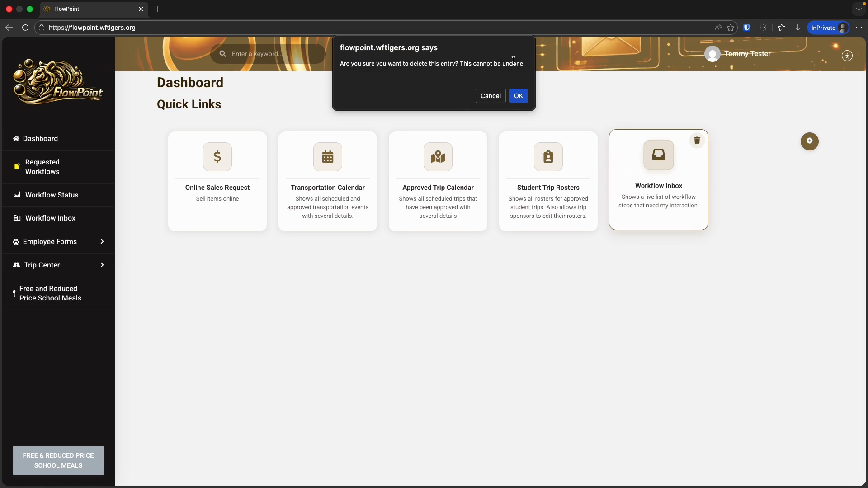868x488 pixels.
Task: Go to Requested Workflows in sidebar
Action: click(42, 167)
